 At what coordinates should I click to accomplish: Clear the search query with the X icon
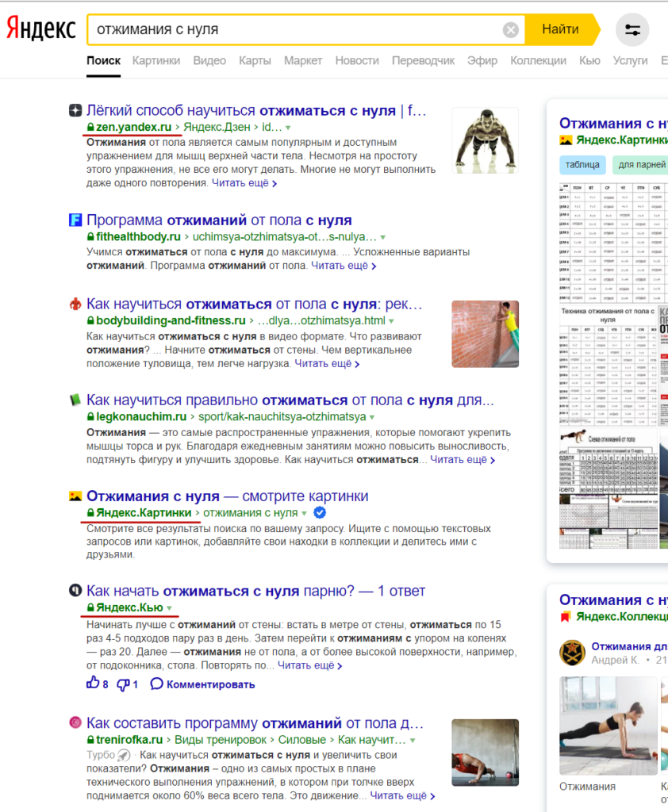(511, 30)
